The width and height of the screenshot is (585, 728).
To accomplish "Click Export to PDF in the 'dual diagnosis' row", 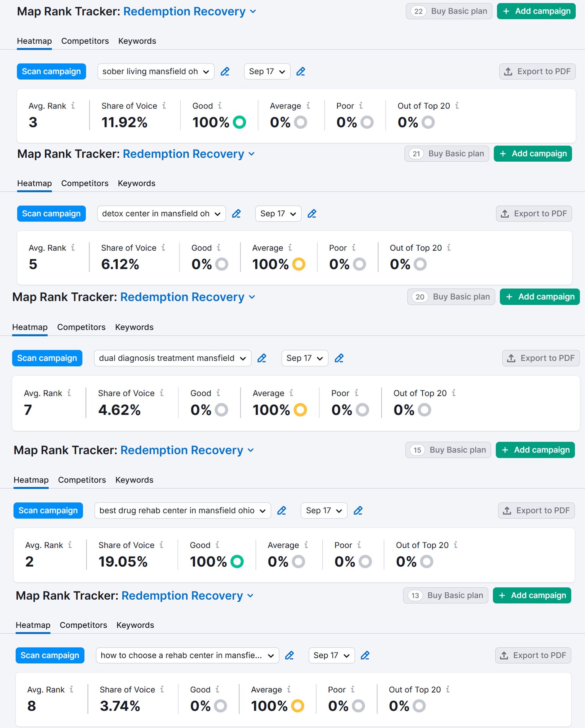I will [541, 358].
